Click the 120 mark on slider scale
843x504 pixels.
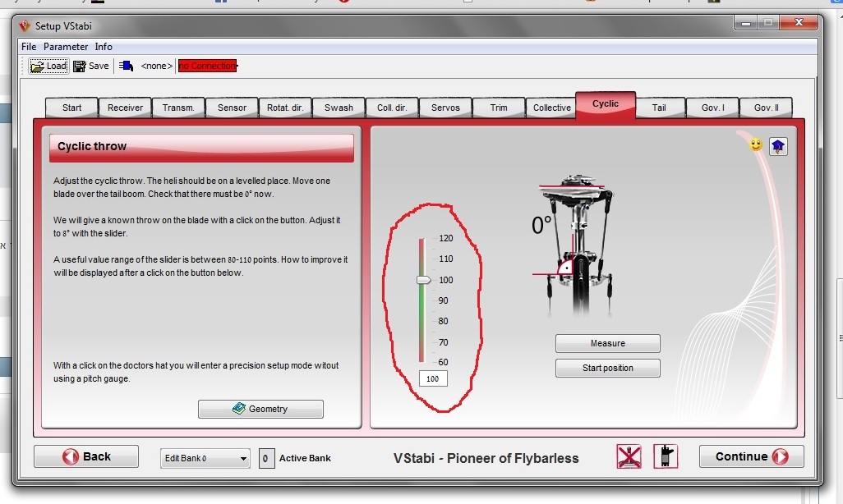[x=445, y=238]
